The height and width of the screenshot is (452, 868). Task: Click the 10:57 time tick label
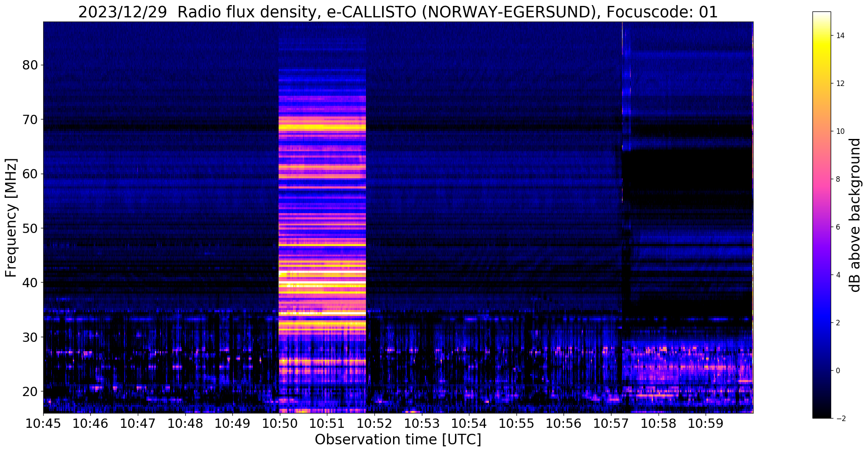tap(611, 423)
